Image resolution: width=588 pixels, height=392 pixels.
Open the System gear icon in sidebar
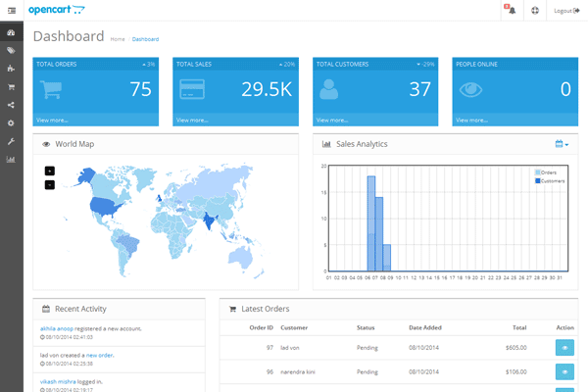[11, 123]
